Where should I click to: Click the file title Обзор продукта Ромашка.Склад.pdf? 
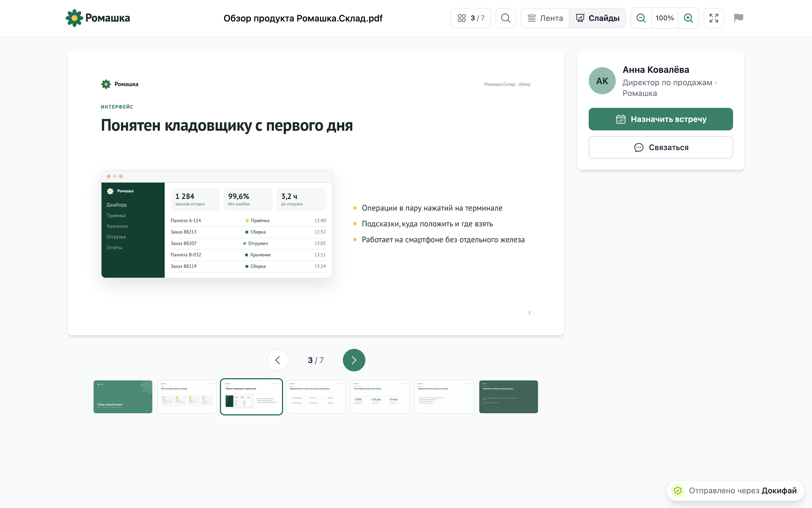pyautogui.click(x=303, y=18)
